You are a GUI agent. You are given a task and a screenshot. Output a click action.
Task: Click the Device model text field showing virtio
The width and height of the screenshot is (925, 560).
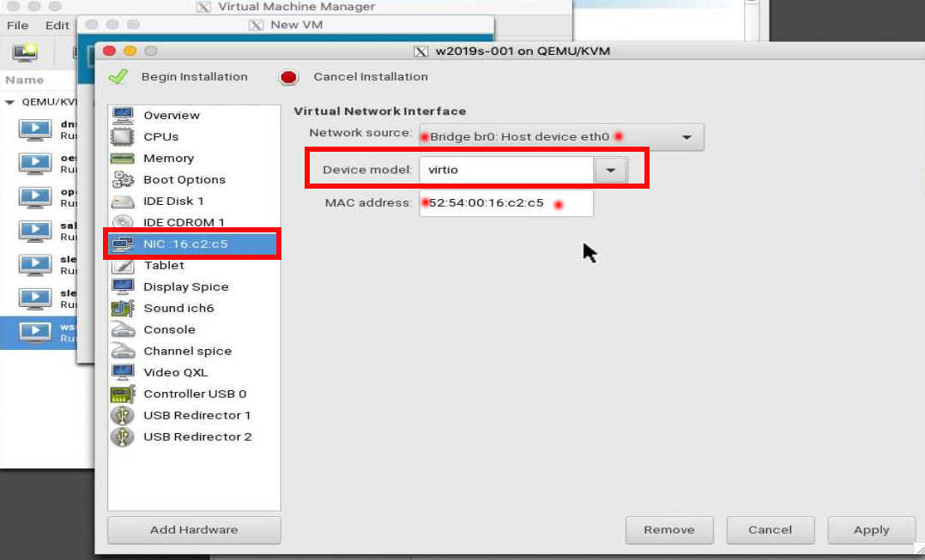tap(507, 171)
